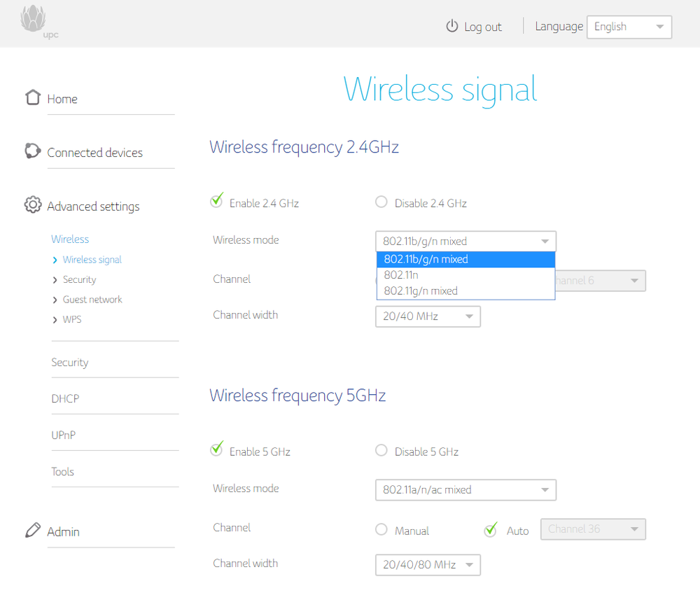Click the Log out power icon

click(x=451, y=27)
